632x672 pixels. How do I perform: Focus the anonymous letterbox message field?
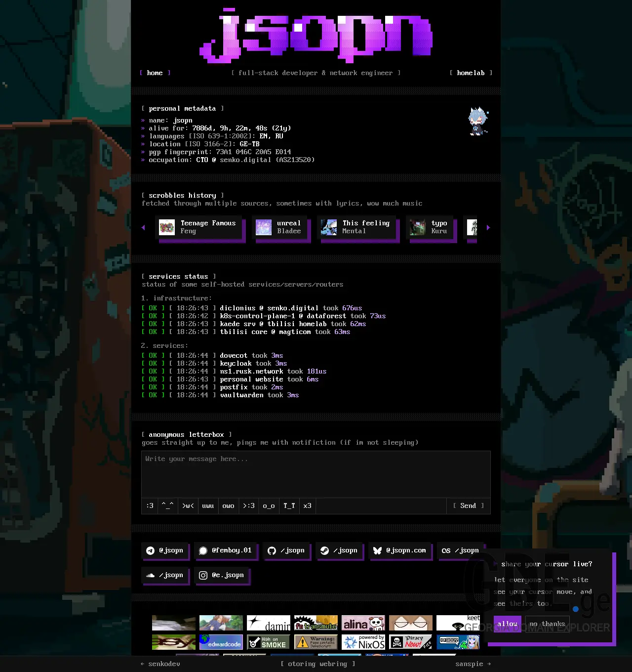tap(316, 474)
